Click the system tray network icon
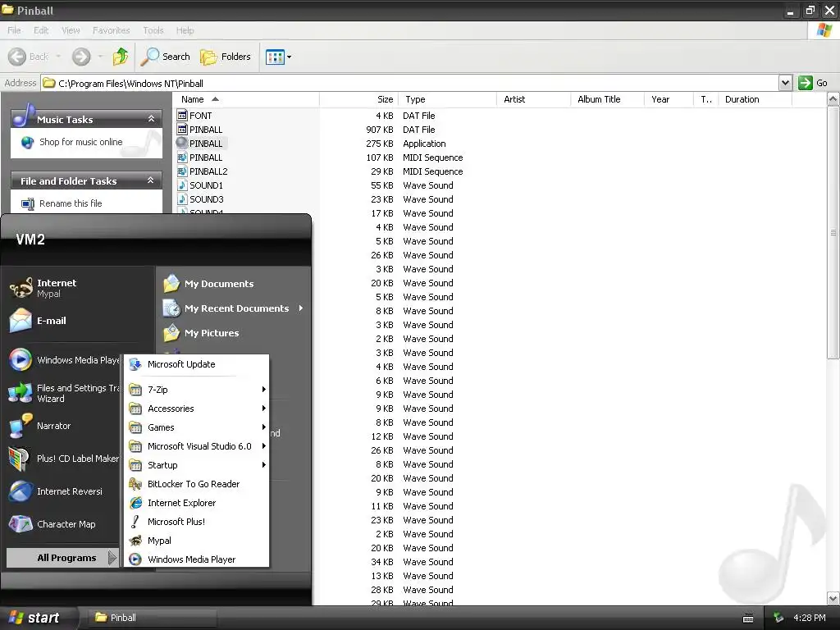This screenshot has height=630, width=840. click(778, 618)
